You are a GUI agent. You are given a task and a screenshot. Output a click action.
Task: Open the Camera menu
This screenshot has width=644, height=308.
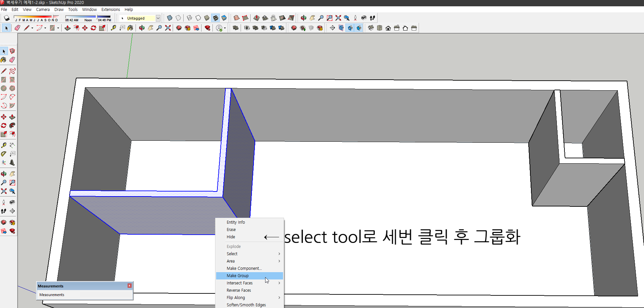pos(43,9)
